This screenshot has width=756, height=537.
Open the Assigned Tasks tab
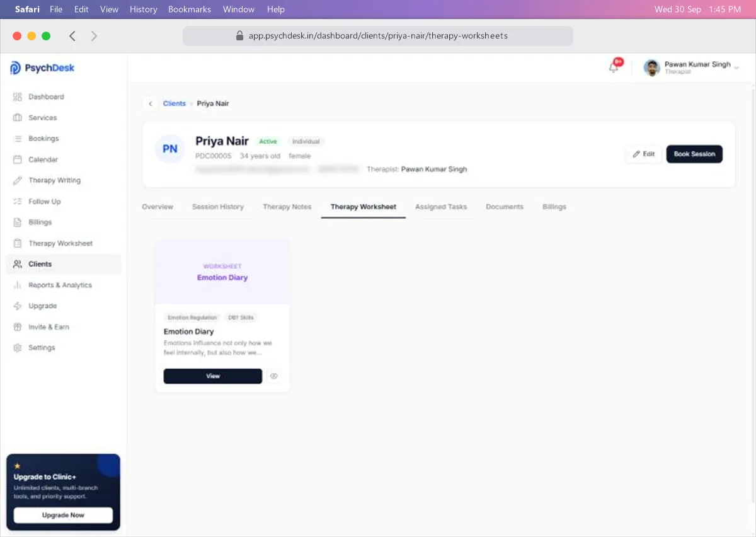(441, 207)
